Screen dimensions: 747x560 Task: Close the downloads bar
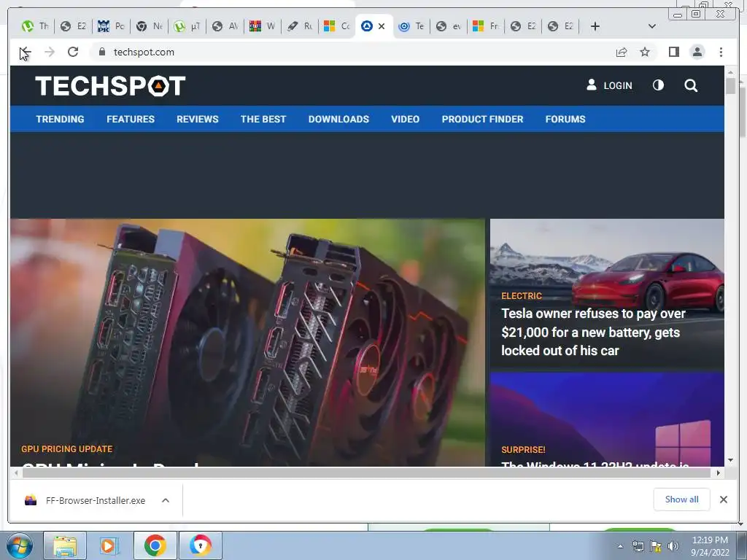(x=723, y=499)
